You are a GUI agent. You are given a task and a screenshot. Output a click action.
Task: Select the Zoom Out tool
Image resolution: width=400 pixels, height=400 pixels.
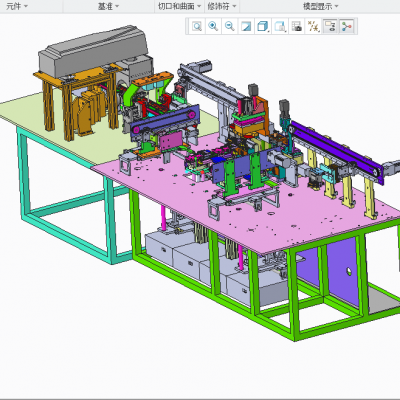(230, 26)
